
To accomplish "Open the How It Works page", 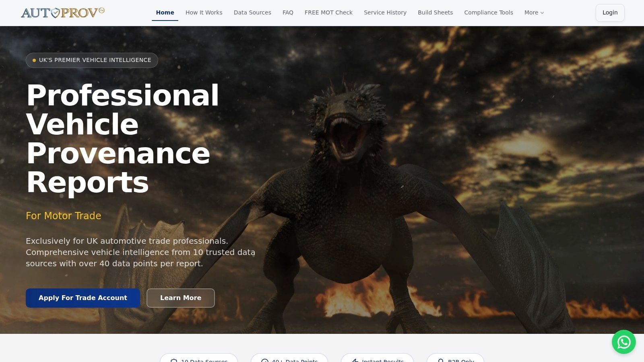I will 204,12.
